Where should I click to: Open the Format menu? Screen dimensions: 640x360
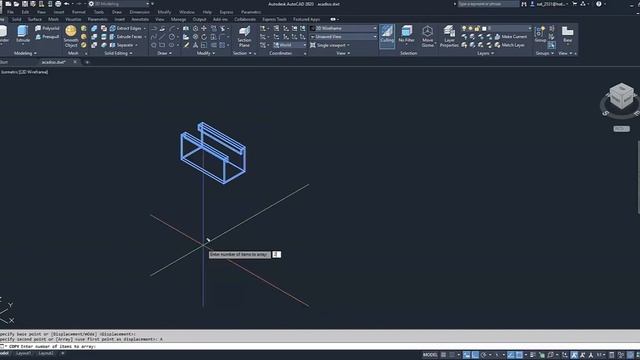[x=79, y=12]
